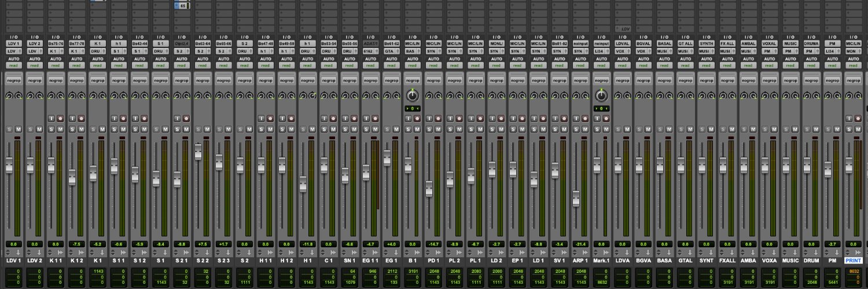The height and width of the screenshot is (289, 868).
Task: Toggle input monitor on PD 1 track
Action: pos(429,118)
